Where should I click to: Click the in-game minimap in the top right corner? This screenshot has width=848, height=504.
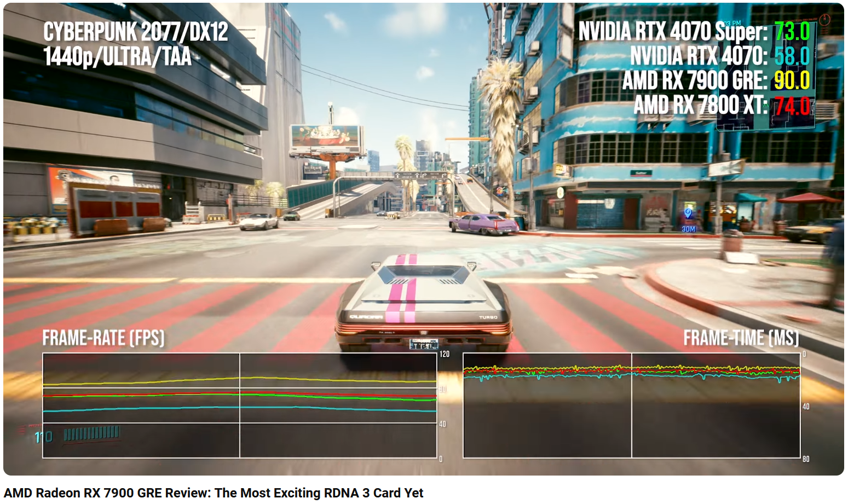(x=766, y=77)
